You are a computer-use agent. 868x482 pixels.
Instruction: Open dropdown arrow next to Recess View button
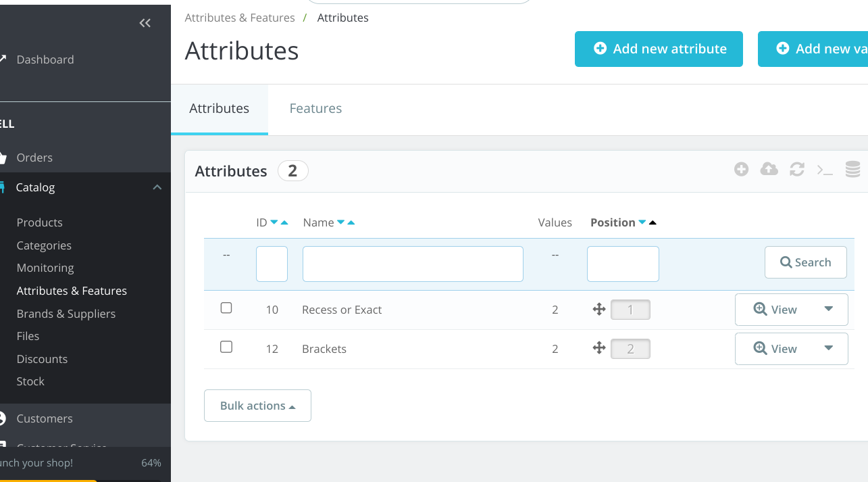(x=829, y=310)
